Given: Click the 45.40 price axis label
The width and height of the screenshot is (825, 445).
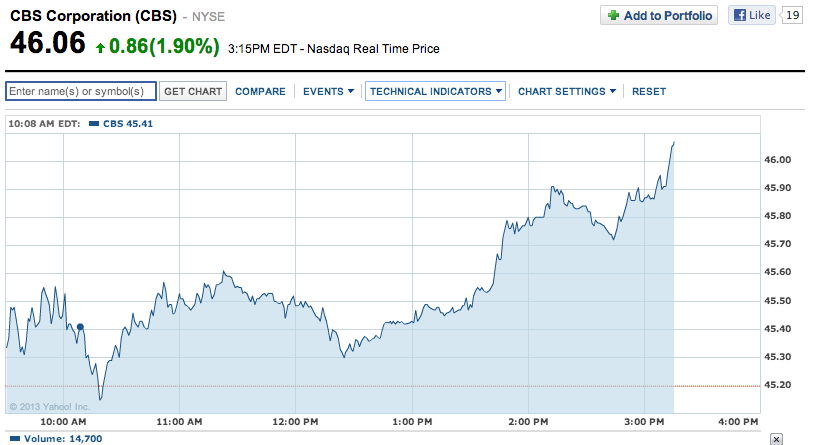Looking at the screenshot, I should click(x=778, y=329).
